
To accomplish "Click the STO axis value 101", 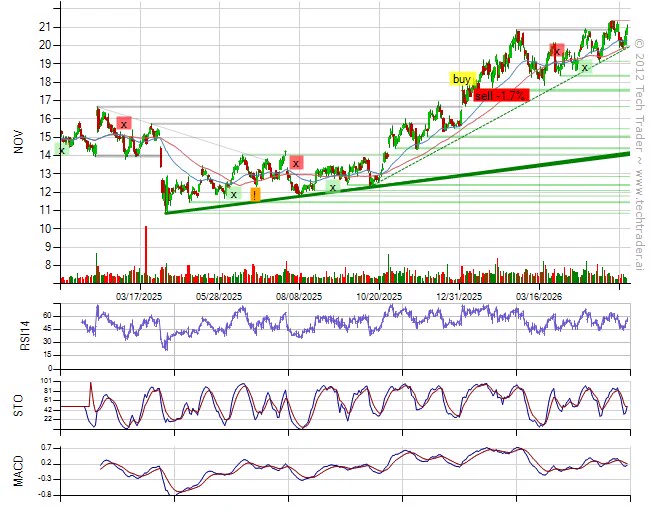I will click(x=48, y=381).
